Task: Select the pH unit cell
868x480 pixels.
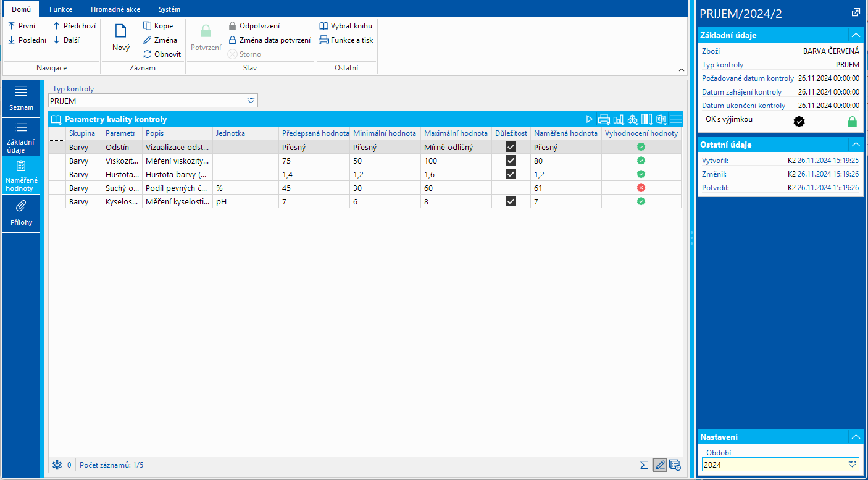Action: click(x=245, y=201)
